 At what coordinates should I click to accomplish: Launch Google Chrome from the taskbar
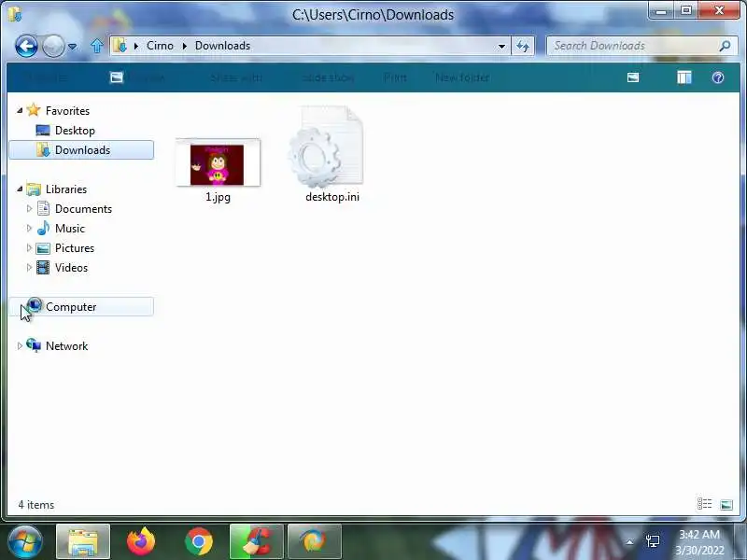[x=199, y=541]
